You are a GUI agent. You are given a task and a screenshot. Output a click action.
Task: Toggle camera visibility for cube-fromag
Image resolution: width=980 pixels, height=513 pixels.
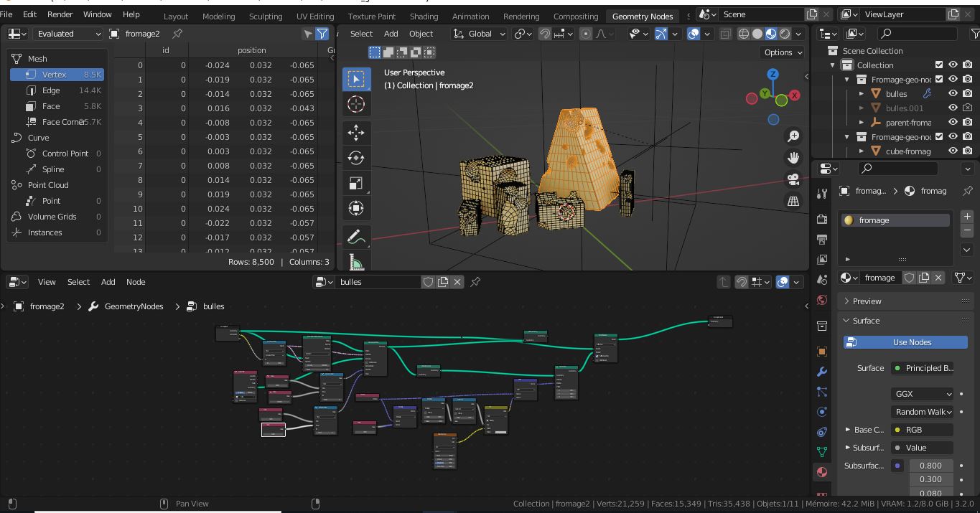coord(966,151)
